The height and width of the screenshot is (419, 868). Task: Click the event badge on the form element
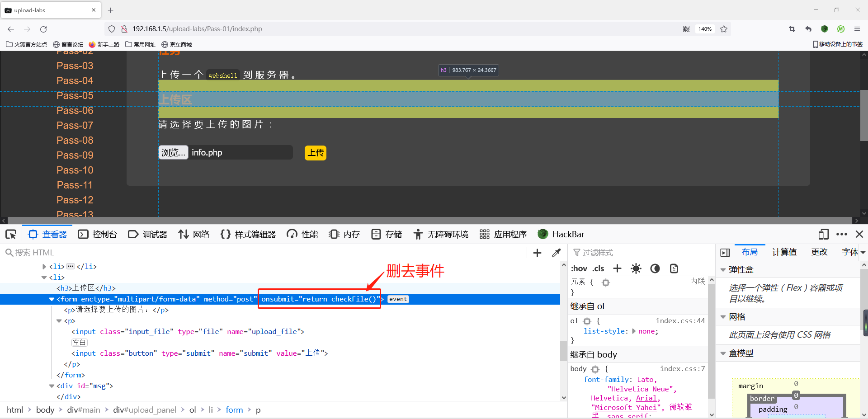pos(397,299)
